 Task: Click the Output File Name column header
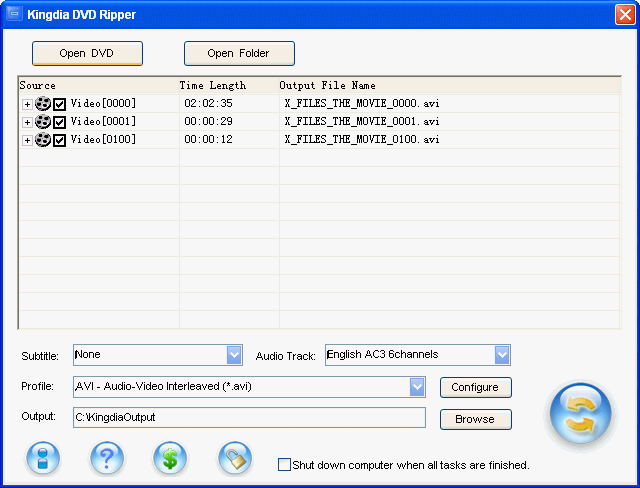[x=327, y=86]
